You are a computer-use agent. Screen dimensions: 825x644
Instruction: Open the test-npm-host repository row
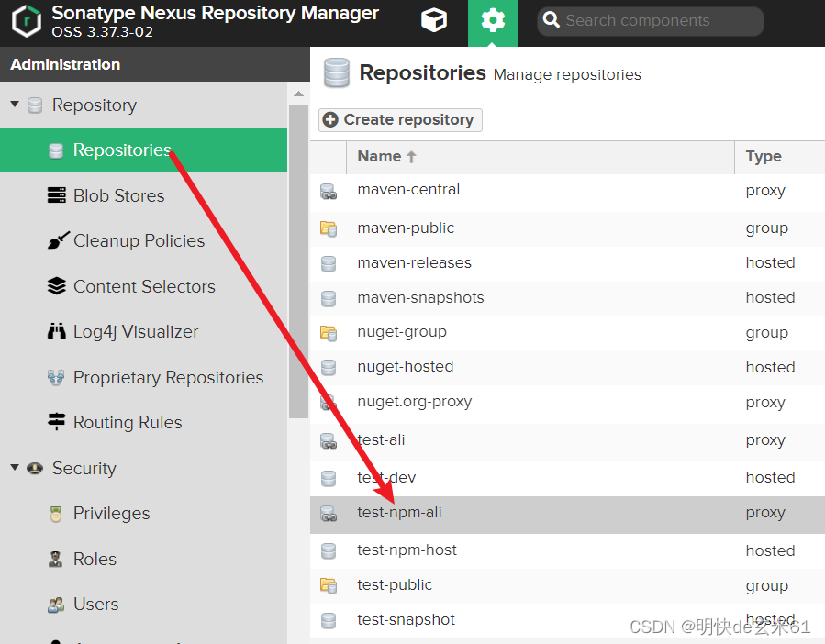point(568,550)
